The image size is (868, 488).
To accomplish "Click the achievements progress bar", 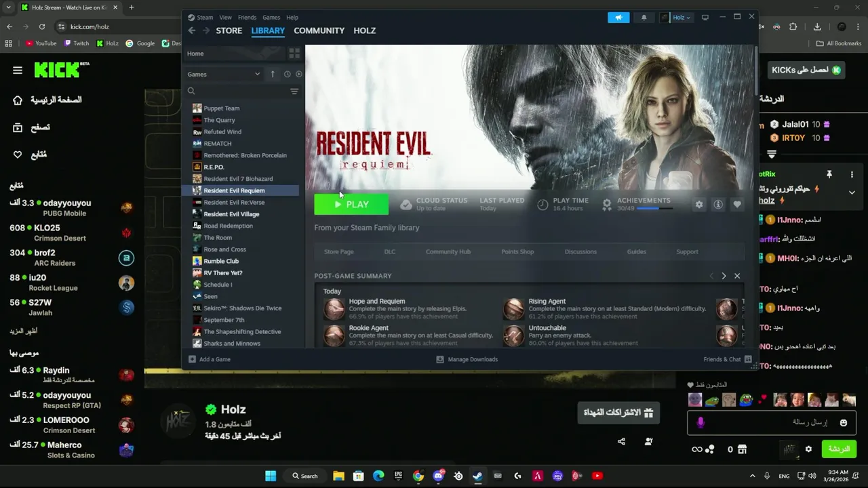I will click(x=656, y=209).
